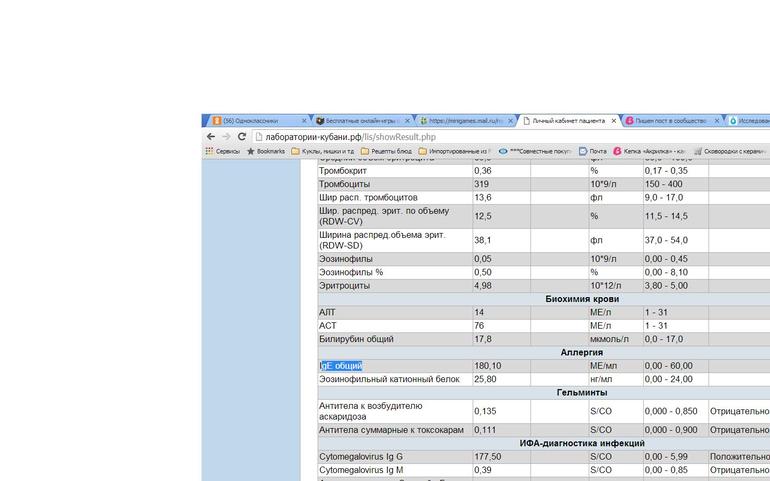Reload the page with refresh icon

click(242, 136)
